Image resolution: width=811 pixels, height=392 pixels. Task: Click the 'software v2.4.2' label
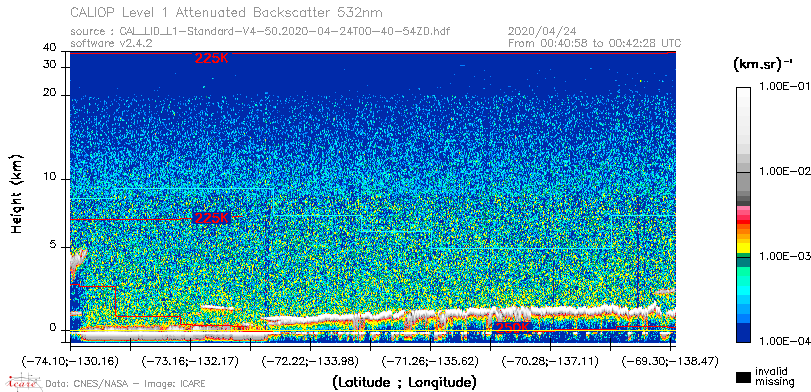pyautogui.click(x=111, y=43)
